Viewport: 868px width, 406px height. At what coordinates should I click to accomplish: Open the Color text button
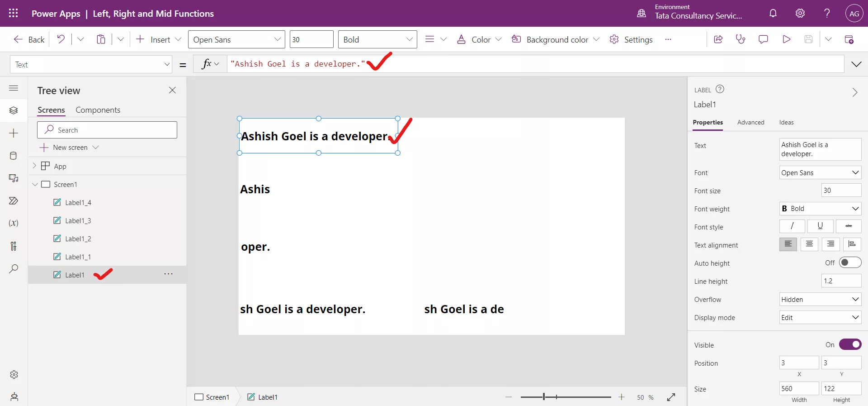pos(479,39)
